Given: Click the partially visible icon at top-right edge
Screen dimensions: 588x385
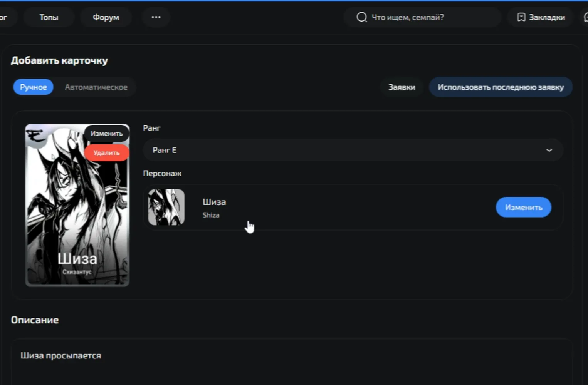Looking at the screenshot, I should [586, 17].
